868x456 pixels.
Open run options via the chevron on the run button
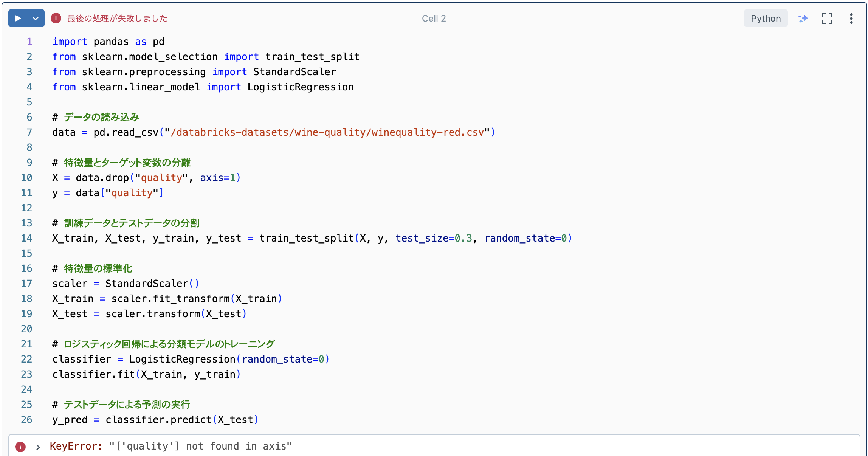tap(36, 18)
